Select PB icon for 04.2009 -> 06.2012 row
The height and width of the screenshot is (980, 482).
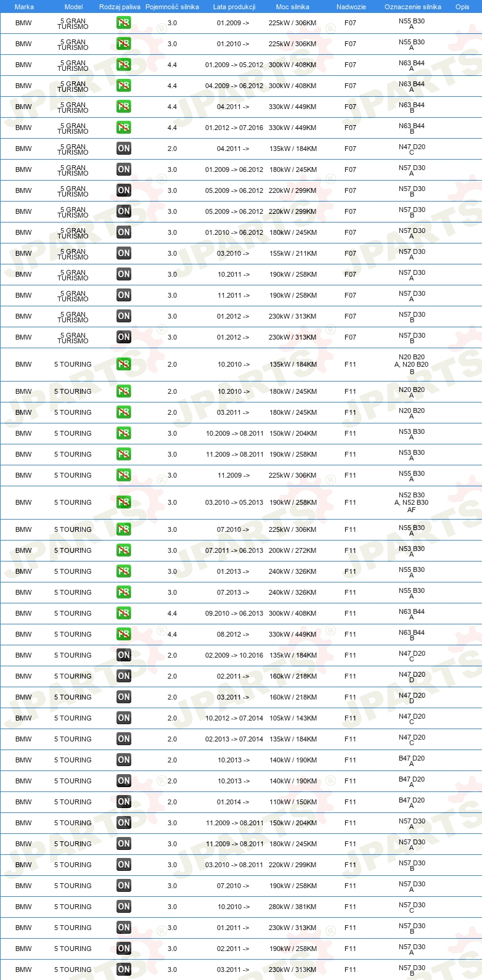coord(124,86)
